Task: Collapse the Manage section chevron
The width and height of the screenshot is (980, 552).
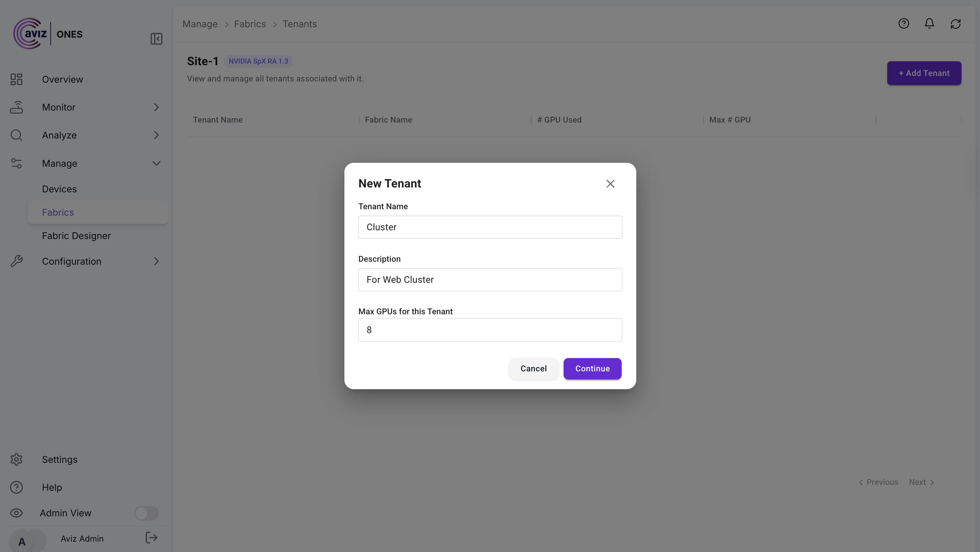Action: [156, 163]
